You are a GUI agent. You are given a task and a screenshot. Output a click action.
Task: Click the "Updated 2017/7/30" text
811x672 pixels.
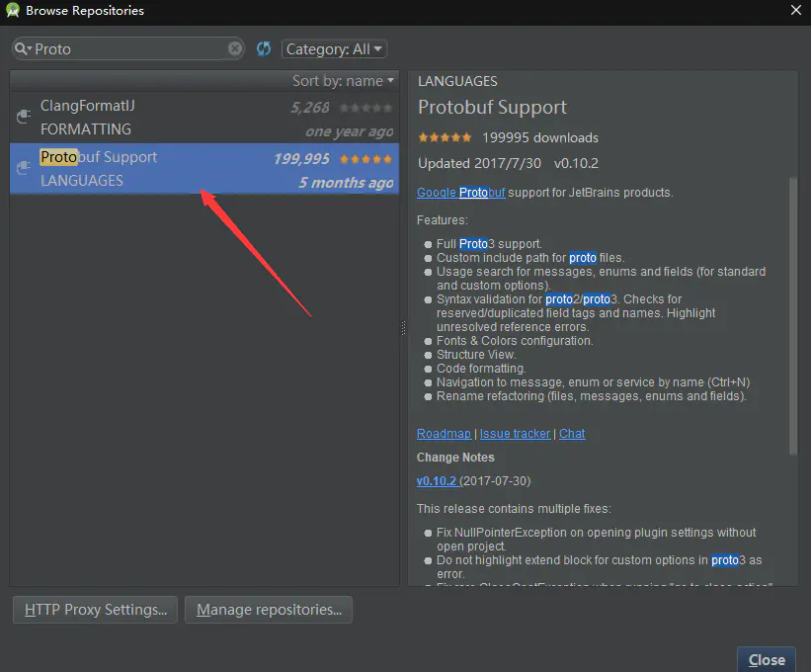point(479,163)
